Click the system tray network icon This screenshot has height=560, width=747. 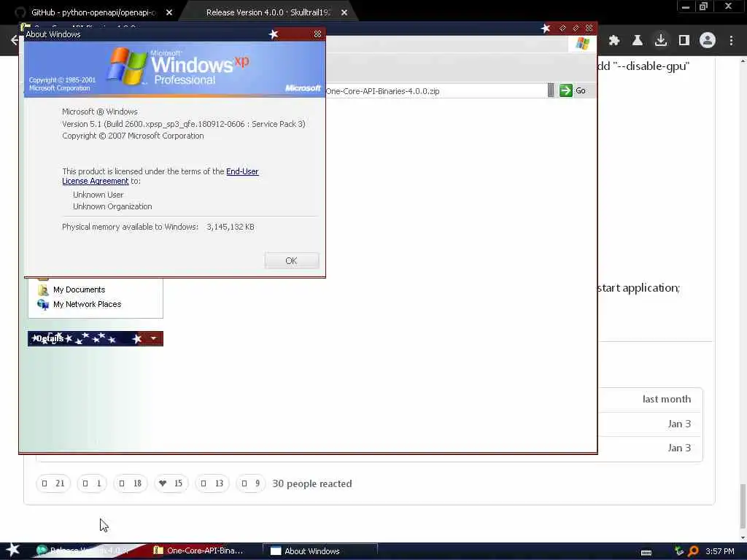679,551
